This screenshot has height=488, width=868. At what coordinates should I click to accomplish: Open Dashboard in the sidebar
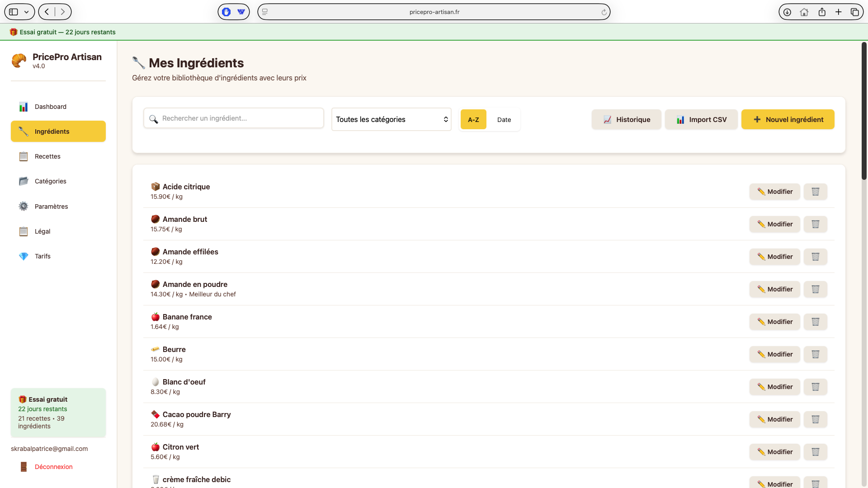[58, 107]
